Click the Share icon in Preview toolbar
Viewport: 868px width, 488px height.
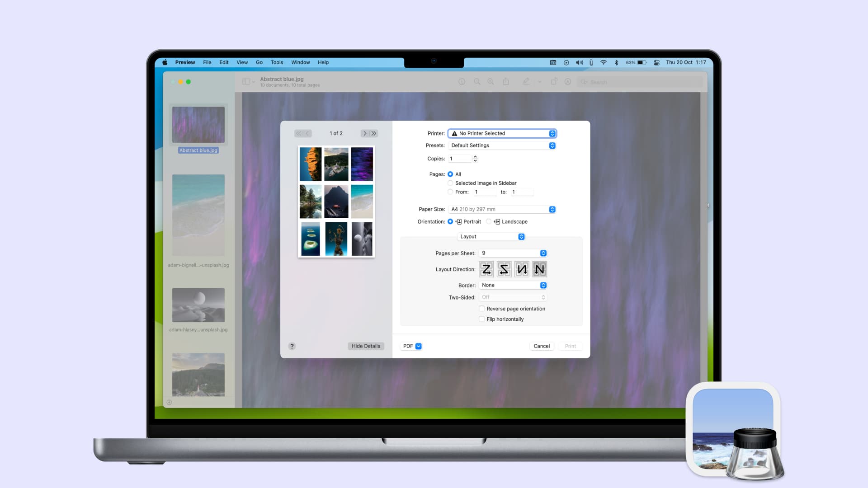coord(506,82)
